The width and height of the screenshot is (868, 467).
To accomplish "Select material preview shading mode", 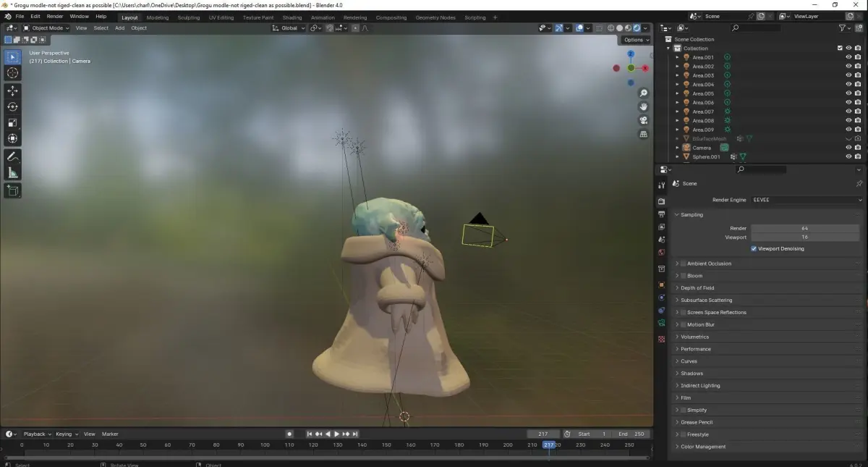I will pos(628,28).
